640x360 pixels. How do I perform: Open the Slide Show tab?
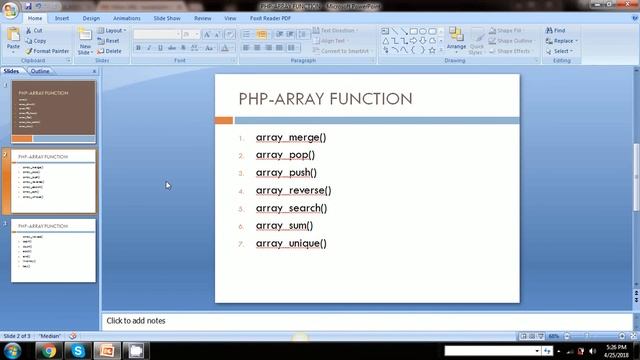tap(167, 18)
